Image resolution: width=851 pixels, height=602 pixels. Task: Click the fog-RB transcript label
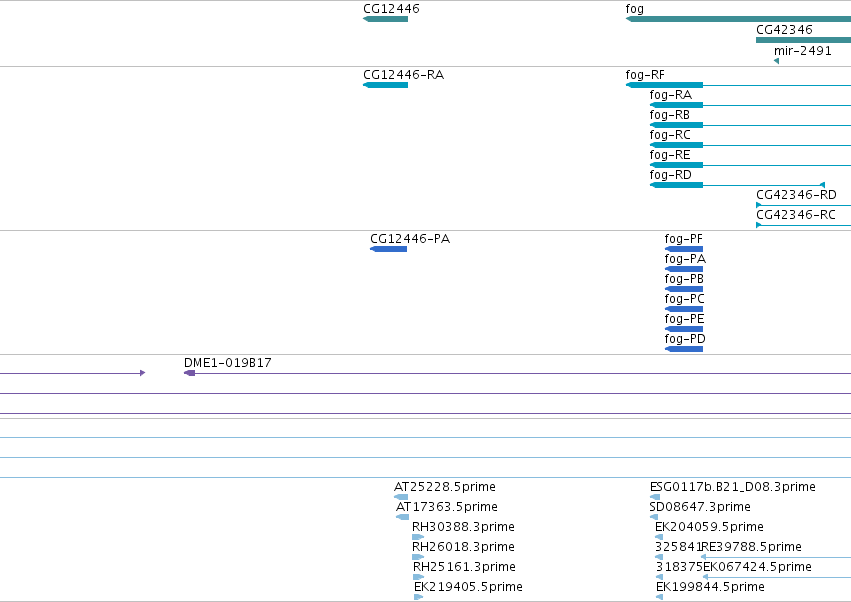click(670, 115)
